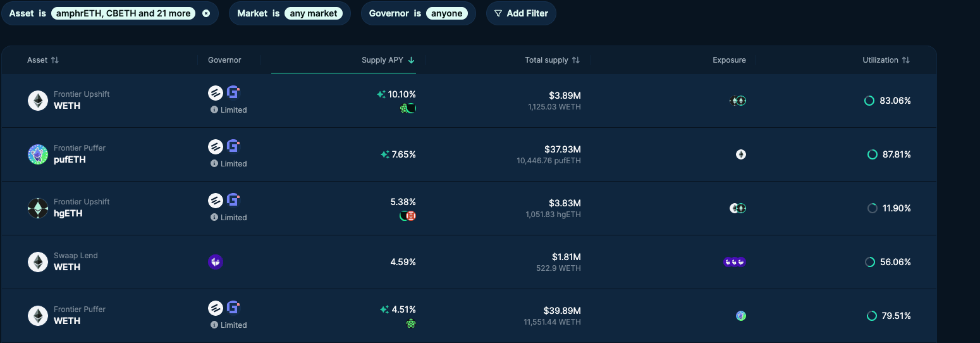The height and width of the screenshot is (343, 980).
Task: Sort by Total supply column
Action: point(552,60)
